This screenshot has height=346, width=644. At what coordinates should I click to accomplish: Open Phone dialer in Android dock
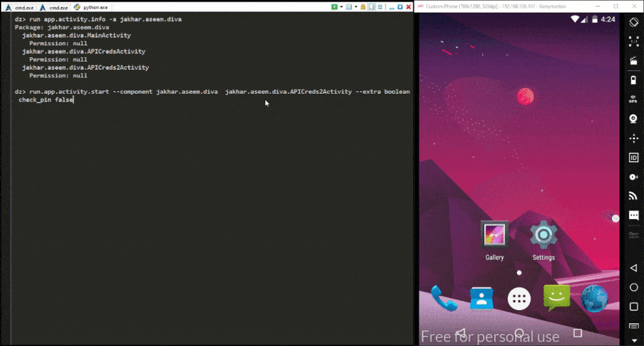coord(444,299)
